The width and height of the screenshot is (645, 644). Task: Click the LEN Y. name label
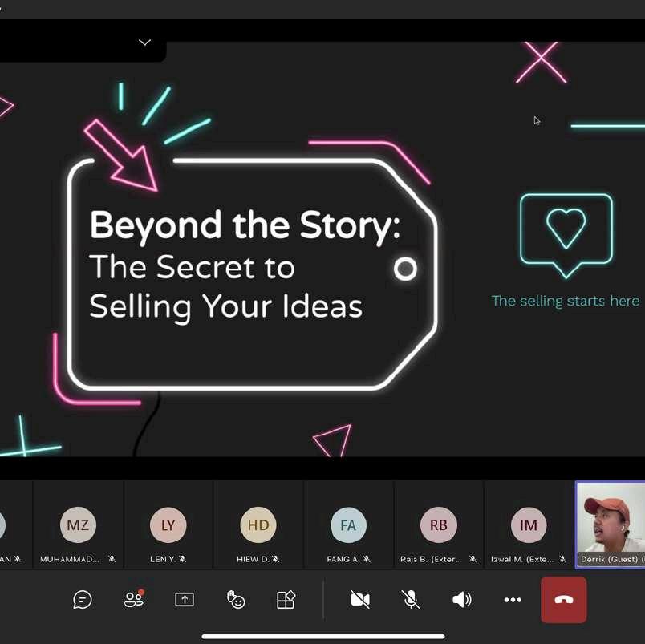click(163, 559)
